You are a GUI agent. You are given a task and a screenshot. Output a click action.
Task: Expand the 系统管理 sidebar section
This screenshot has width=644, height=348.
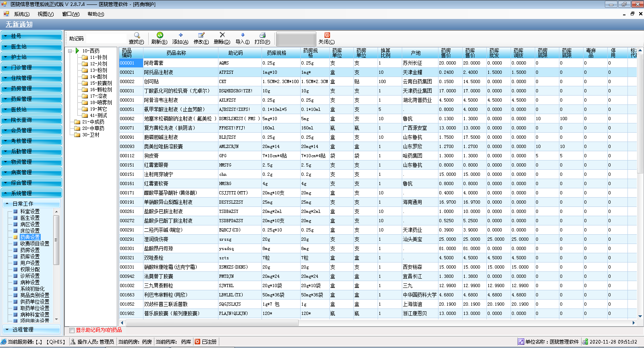coord(31,193)
